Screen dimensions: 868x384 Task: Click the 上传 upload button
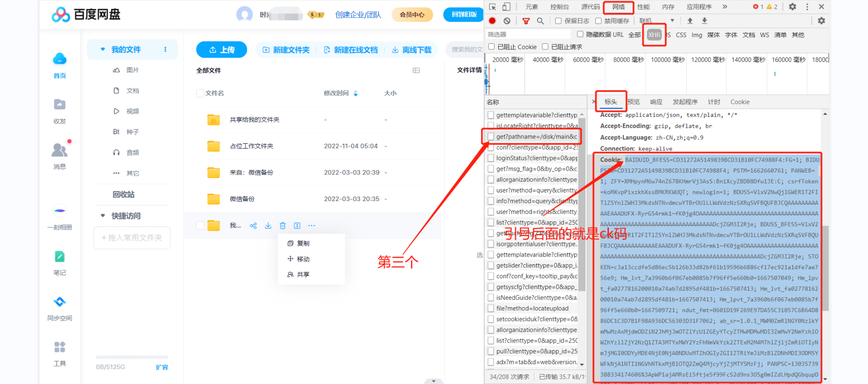click(222, 50)
